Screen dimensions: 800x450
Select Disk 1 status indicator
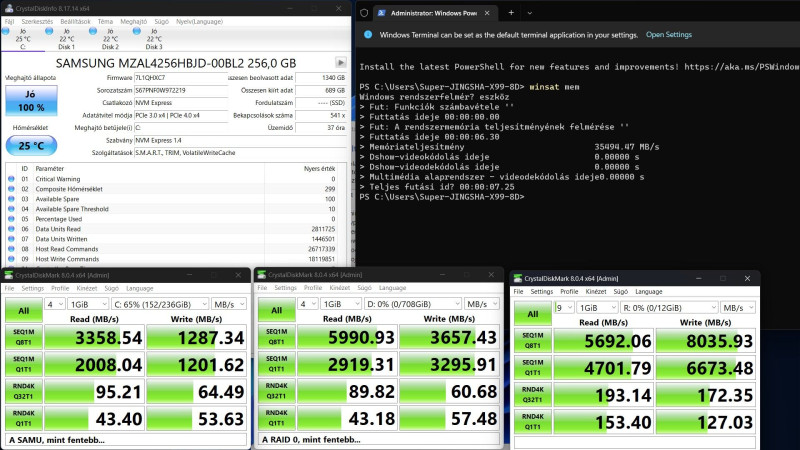(x=66, y=39)
